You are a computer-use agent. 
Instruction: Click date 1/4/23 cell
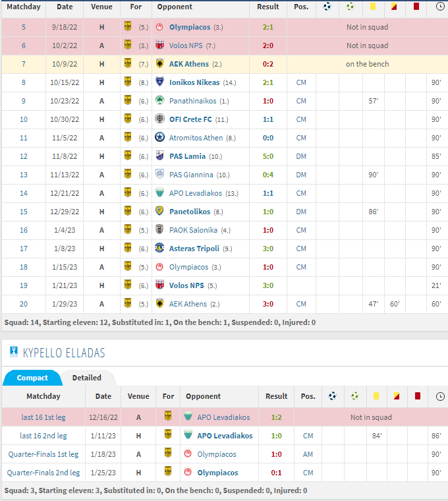pos(65,230)
